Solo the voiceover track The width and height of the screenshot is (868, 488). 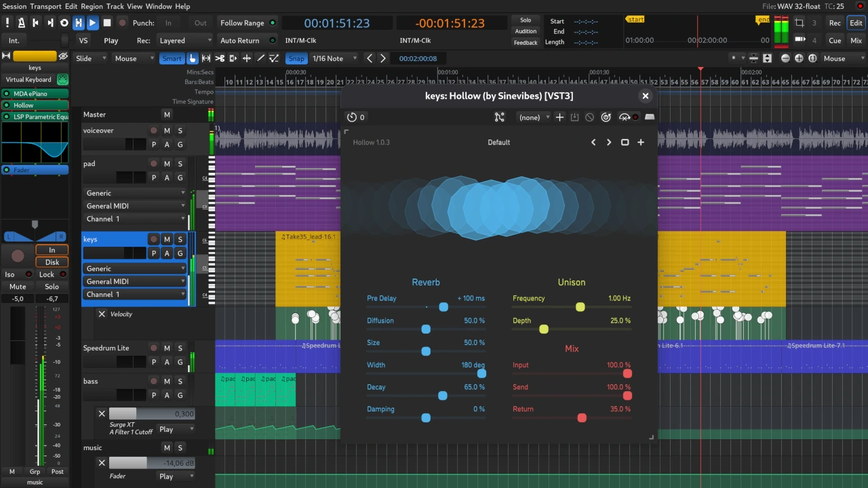[x=178, y=130]
